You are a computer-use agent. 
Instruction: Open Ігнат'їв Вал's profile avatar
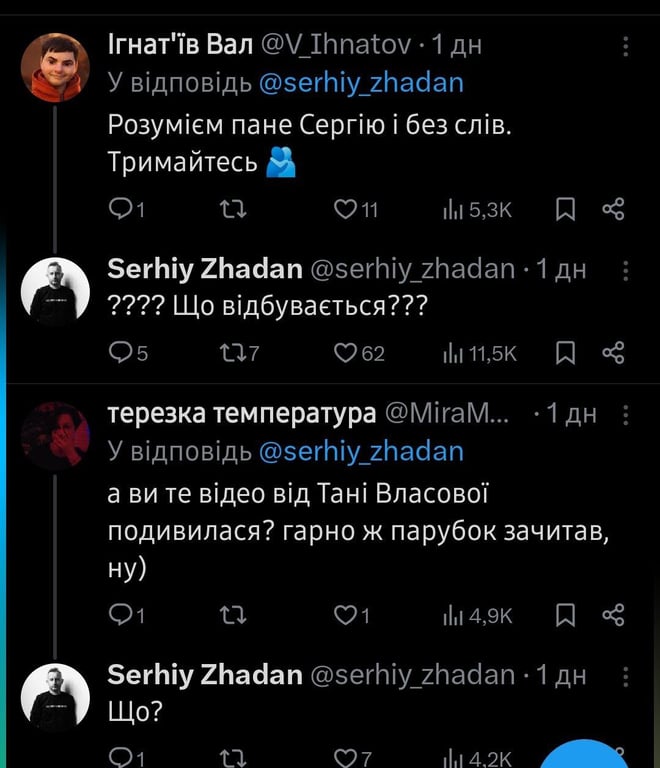coord(55,68)
